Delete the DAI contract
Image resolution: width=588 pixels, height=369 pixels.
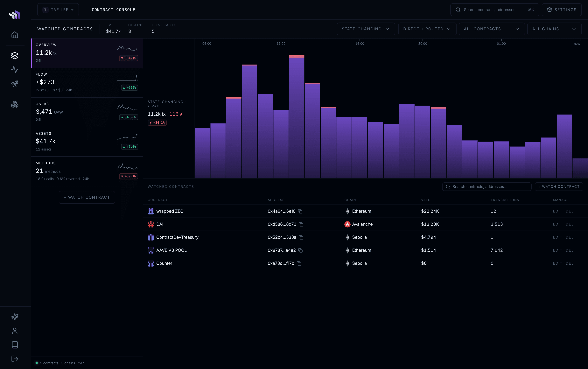(570, 224)
